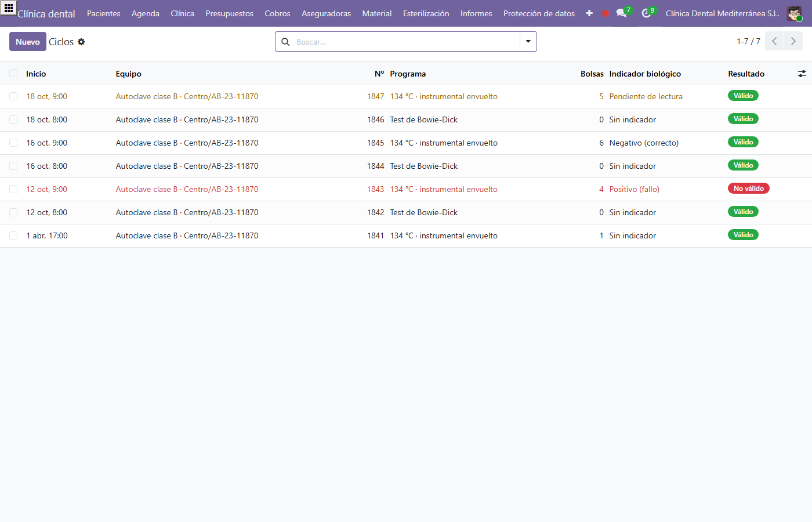Click Test de Bowie-Dick in cycle 1844
The image size is (812, 522).
[x=424, y=166]
